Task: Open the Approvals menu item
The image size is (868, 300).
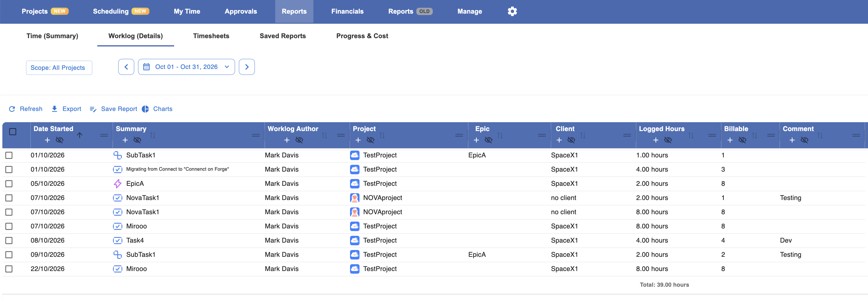Action: (x=241, y=12)
